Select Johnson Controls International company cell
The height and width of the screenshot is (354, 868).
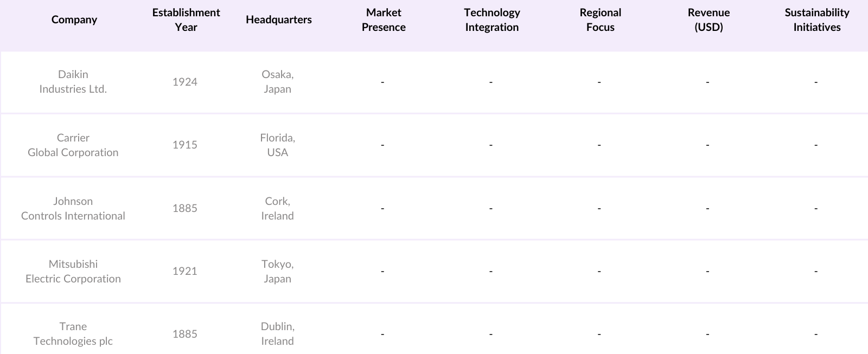click(73, 209)
